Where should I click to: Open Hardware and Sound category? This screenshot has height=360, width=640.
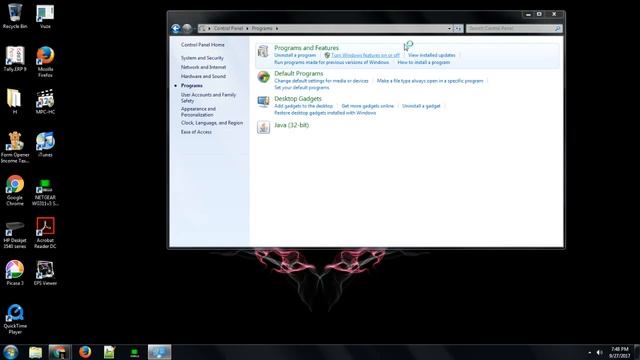[x=203, y=76]
